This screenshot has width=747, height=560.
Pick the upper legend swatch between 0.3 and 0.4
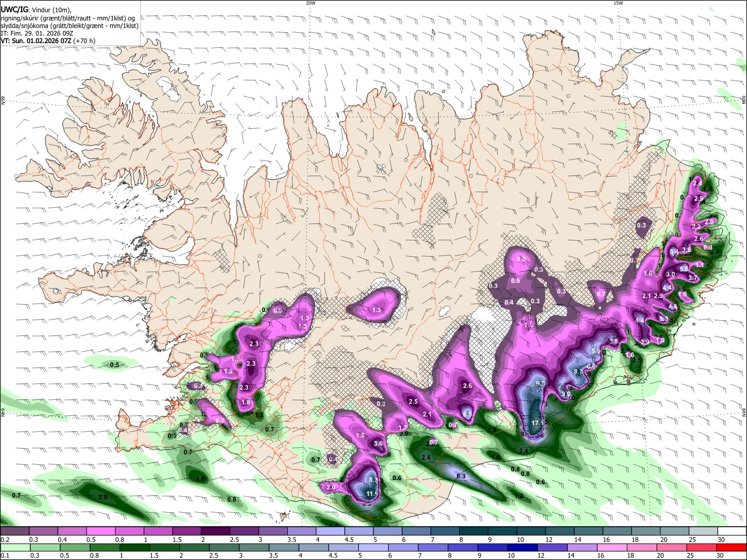(x=43, y=531)
